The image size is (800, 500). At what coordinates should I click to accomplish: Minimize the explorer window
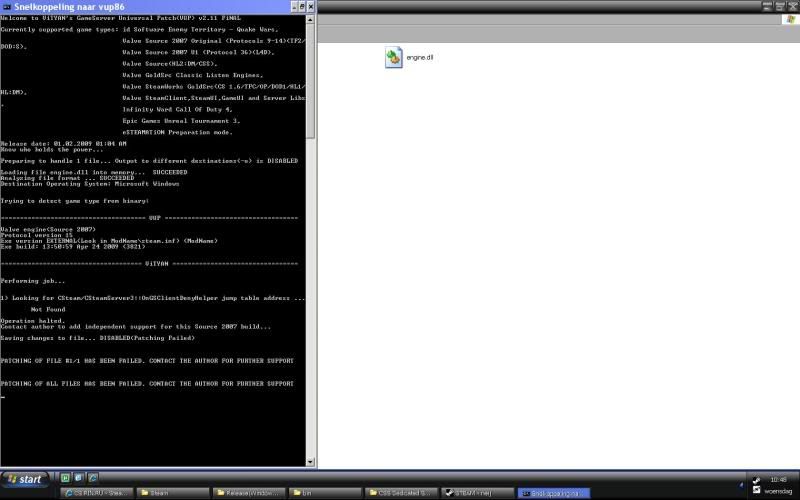coord(767,6)
